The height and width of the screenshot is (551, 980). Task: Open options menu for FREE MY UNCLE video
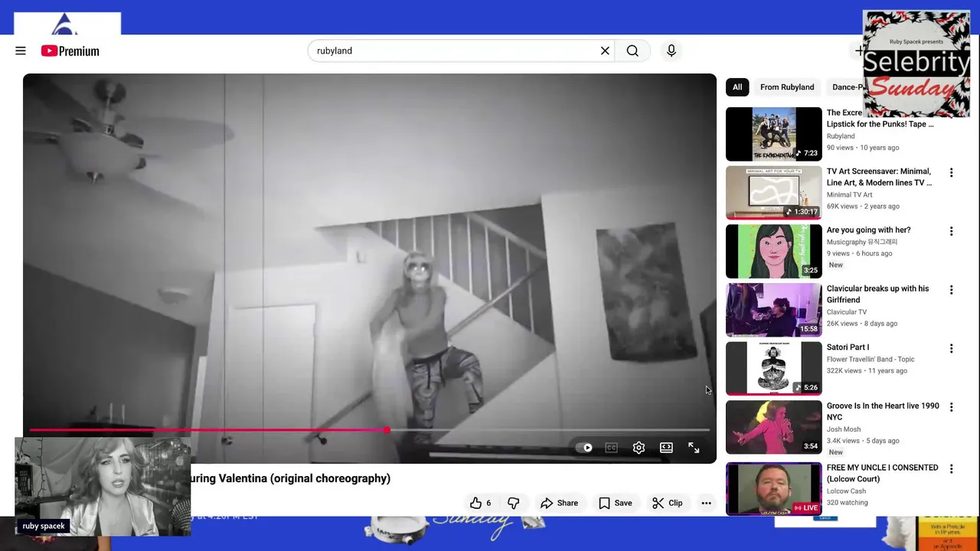pyautogui.click(x=951, y=468)
